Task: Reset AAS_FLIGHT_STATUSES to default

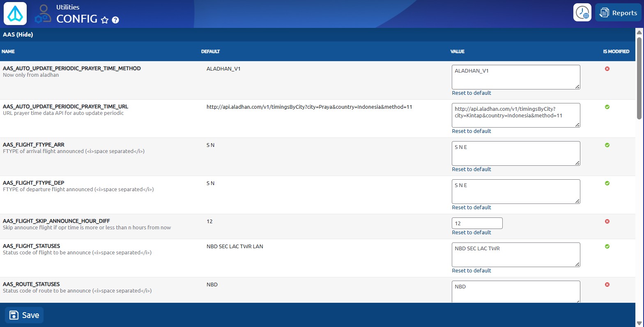Action: 471,271
